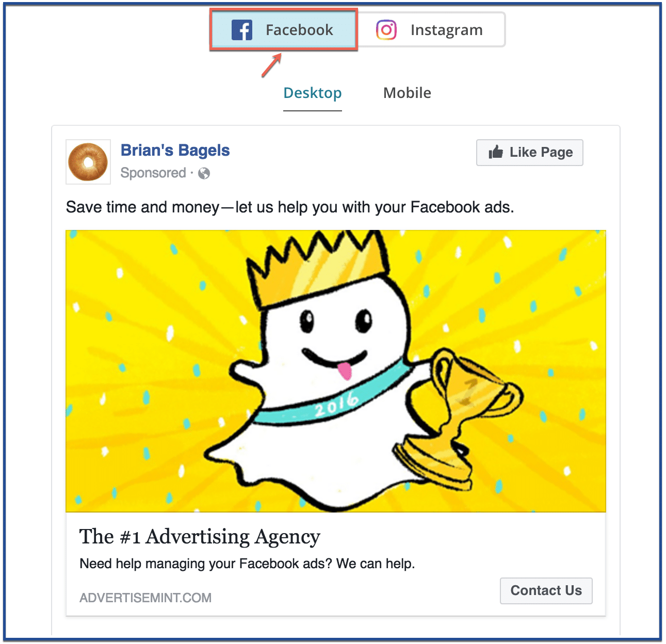
Task: Click the thumbs-up icon on Like Page button
Action: tap(496, 152)
